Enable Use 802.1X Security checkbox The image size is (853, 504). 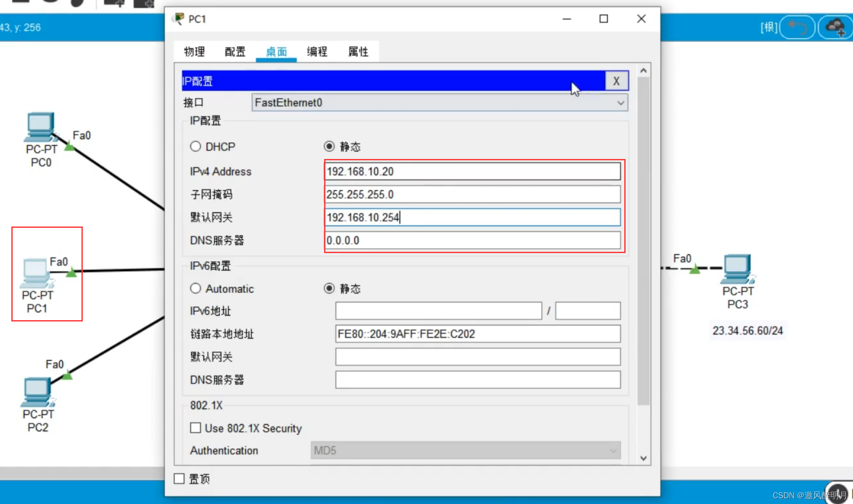[x=196, y=428]
